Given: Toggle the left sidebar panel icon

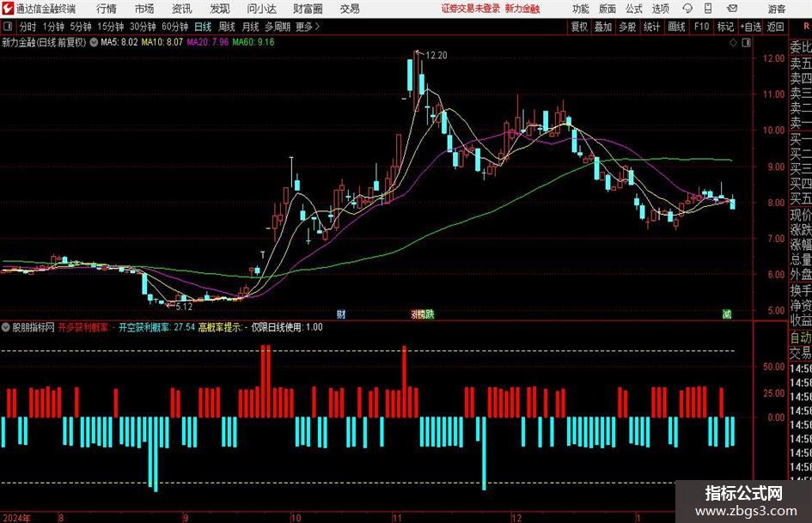Looking at the screenshot, I should [8, 27].
